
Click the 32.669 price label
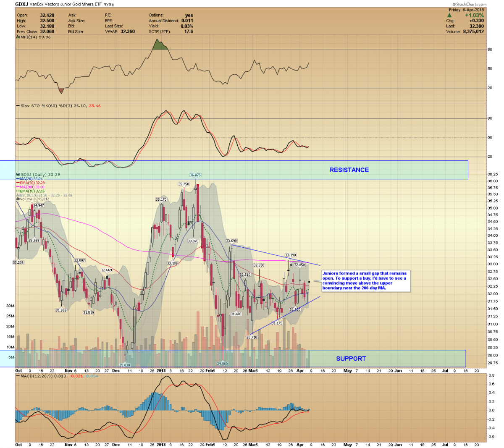107,270
